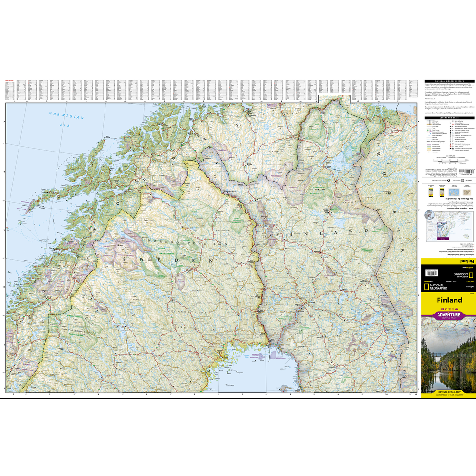Click the Facebook icon in the social row
The image size is (476, 476).
click(x=448, y=181)
